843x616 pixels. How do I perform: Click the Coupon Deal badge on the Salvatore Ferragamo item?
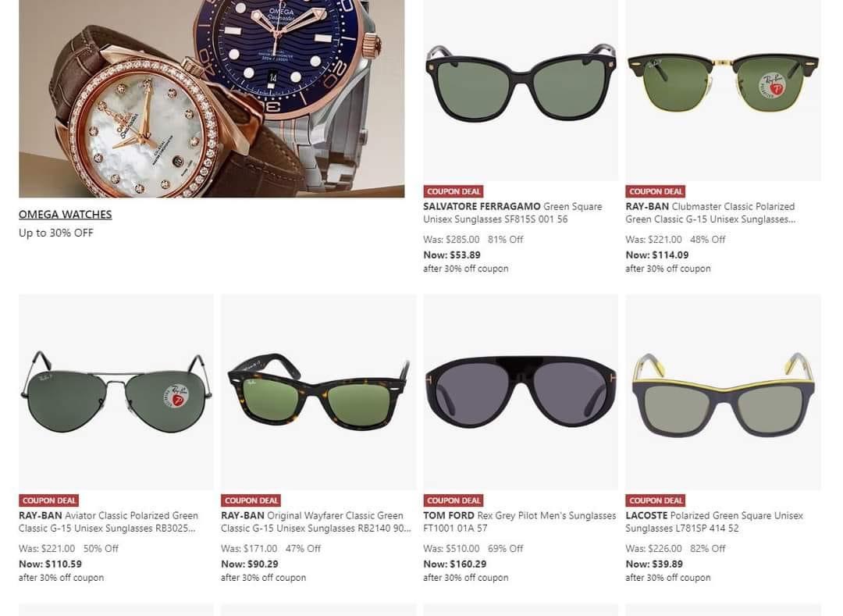(454, 191)
